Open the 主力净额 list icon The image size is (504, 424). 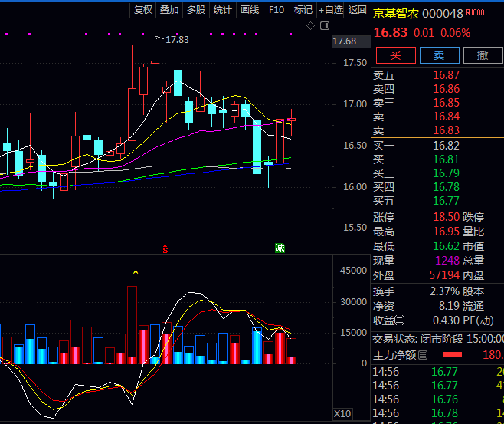424,355
